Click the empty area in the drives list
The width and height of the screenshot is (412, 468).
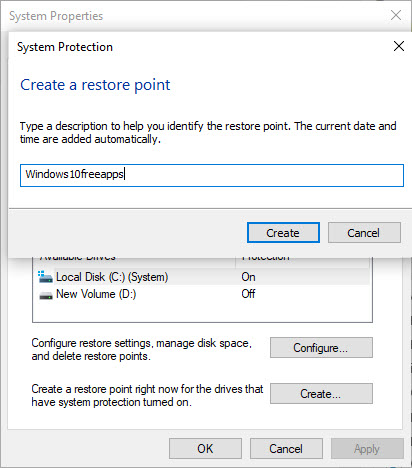(202, 312)
